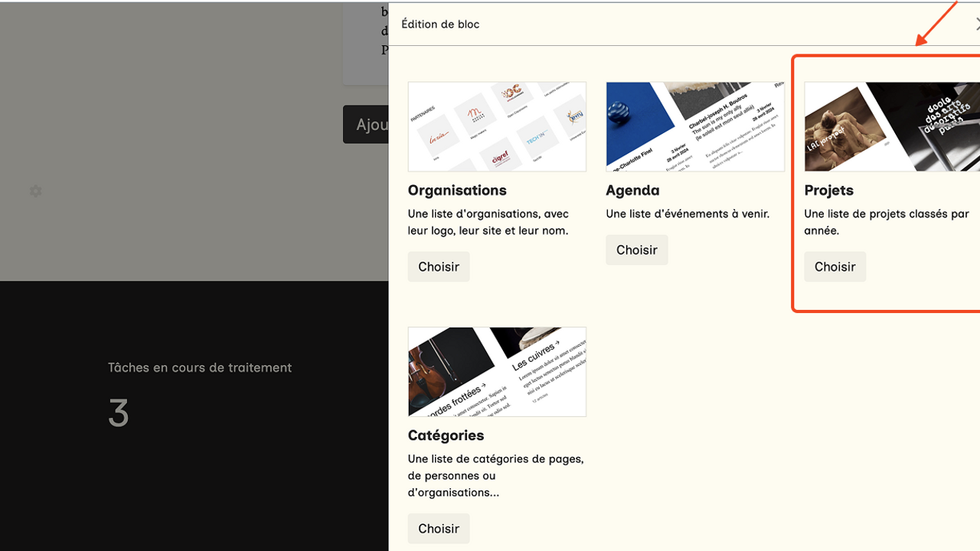This screenshot has height=551, width=980.
Task: Choose the Projets block with Choisir
Action: click(x=835, y=267)
